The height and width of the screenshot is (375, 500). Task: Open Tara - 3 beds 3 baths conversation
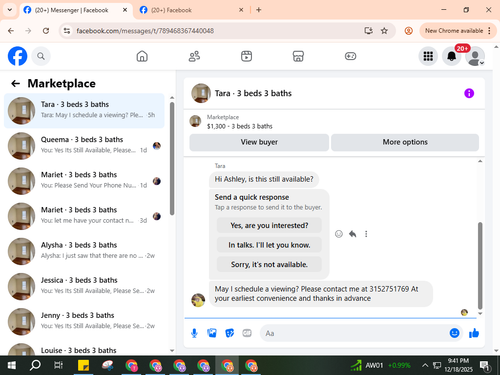[84, 111]
